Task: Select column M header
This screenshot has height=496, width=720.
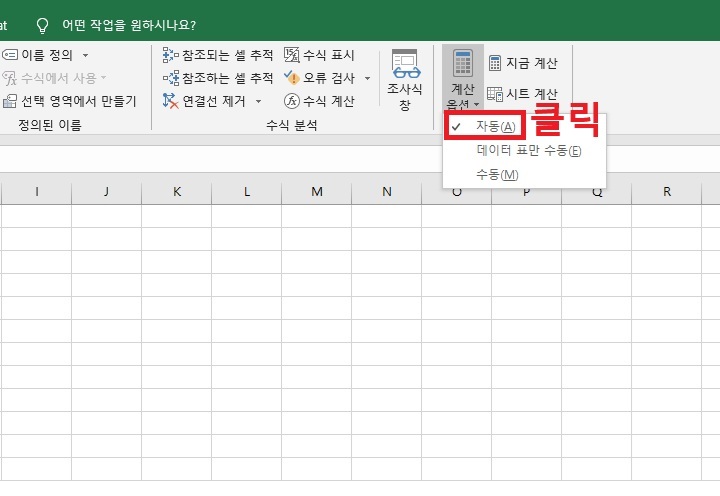Action: pos(317,192)
